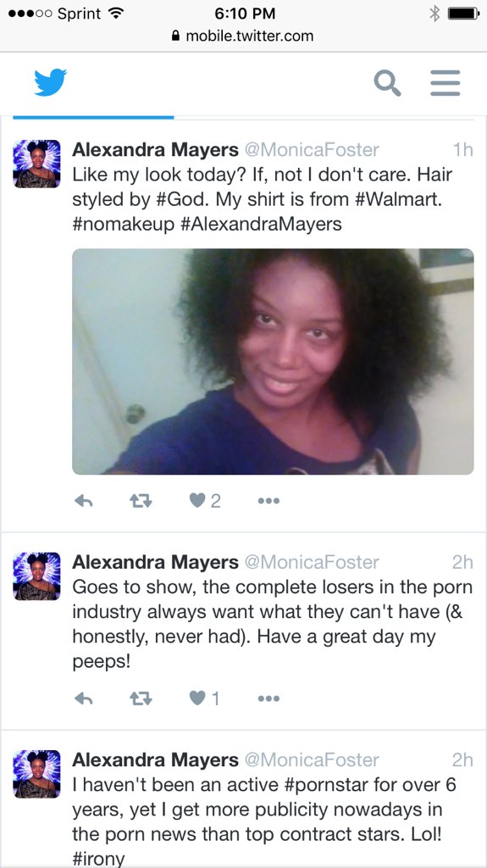Image resolution: width=487 pixels, height=868 pixels.
Task: Reply to the 'complete losers' tweet
Action: (84, 698)
